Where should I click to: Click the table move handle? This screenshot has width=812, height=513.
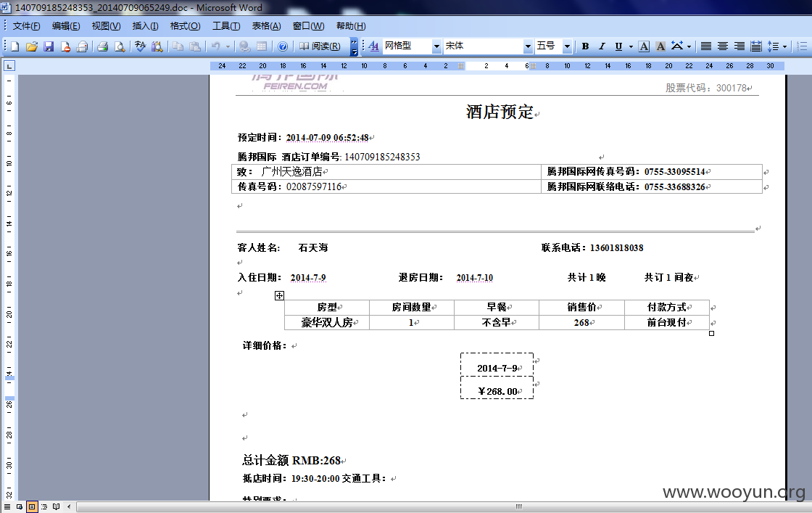point(279,295)
